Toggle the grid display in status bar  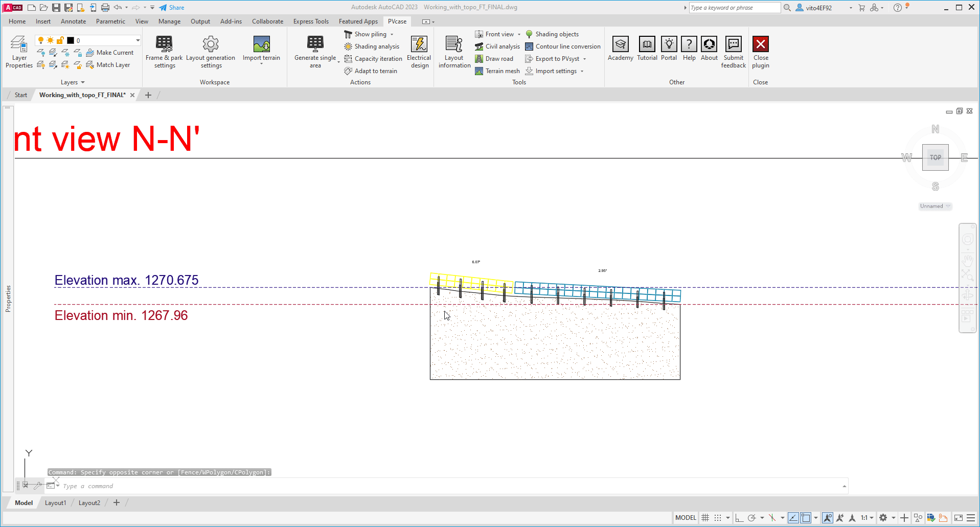[x=704, y=517]
